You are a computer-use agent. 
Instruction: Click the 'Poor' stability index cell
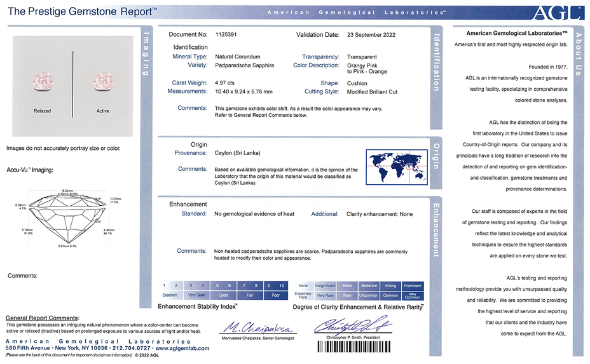click(276, 295)
